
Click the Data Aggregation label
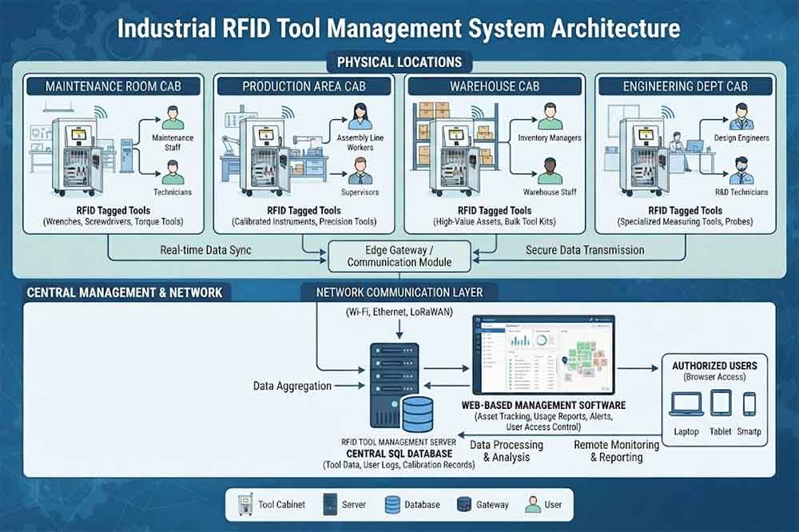(292, 386)
